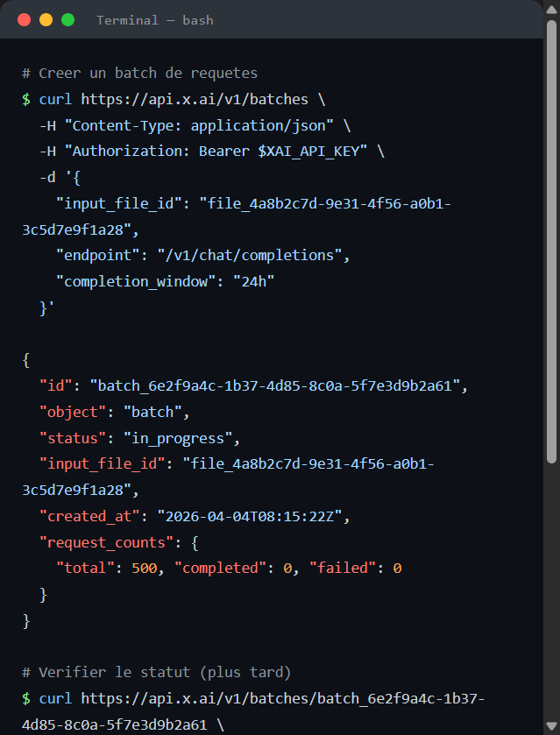The width and height of the screenshot is (560, 735).
Task: Click the "completed" key
Action: (221, 569)
